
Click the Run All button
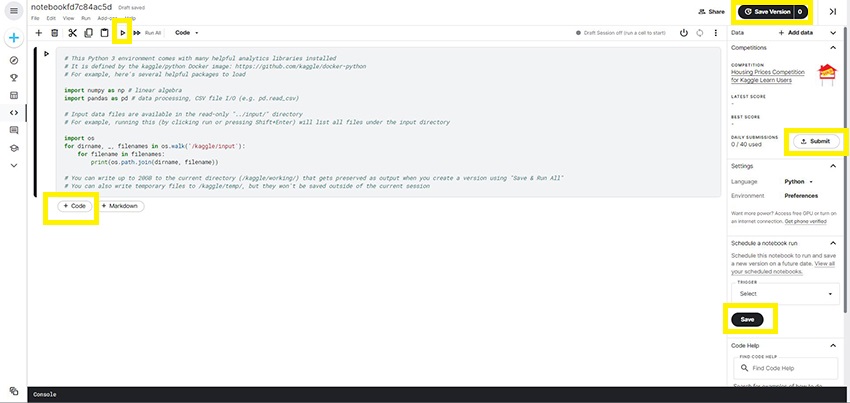point(147,33)
